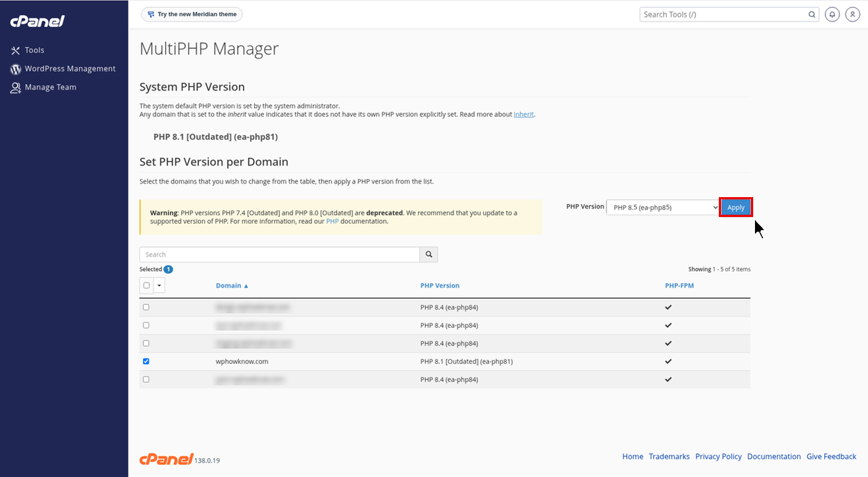Screen dimensions: 868x477
Task: Open the Trademarks footer link
Action: pos(669,457)
